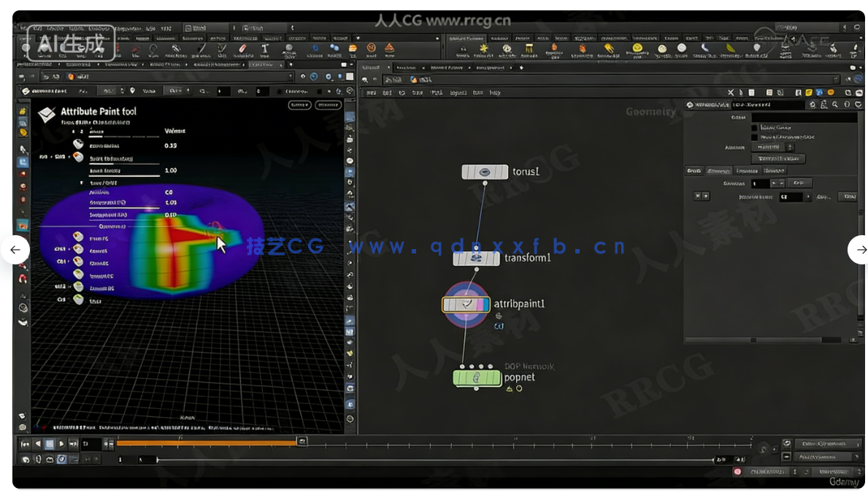This screenshot has width=868, height=493.
Task: Click the X icon in network toolbar
Action: (x=731, y=93)
